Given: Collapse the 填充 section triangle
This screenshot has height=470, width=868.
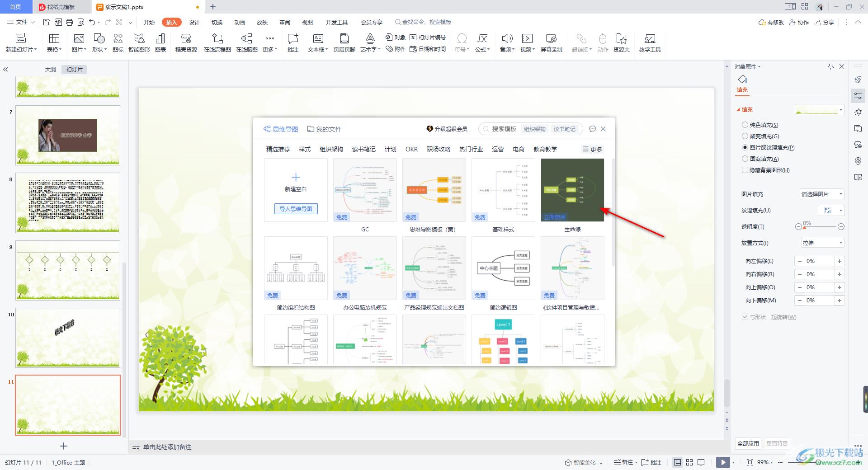Looking at the screenshot, I should (x=738, y=110).
